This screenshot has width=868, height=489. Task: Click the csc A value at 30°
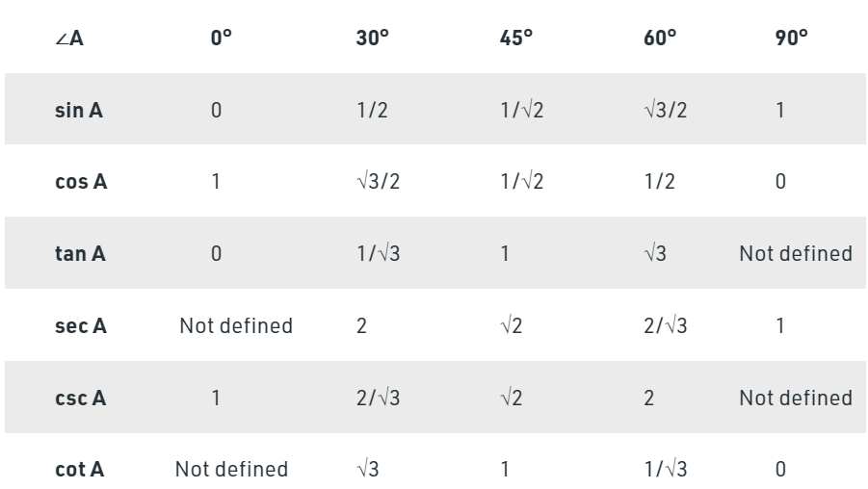tap(378, 398)
